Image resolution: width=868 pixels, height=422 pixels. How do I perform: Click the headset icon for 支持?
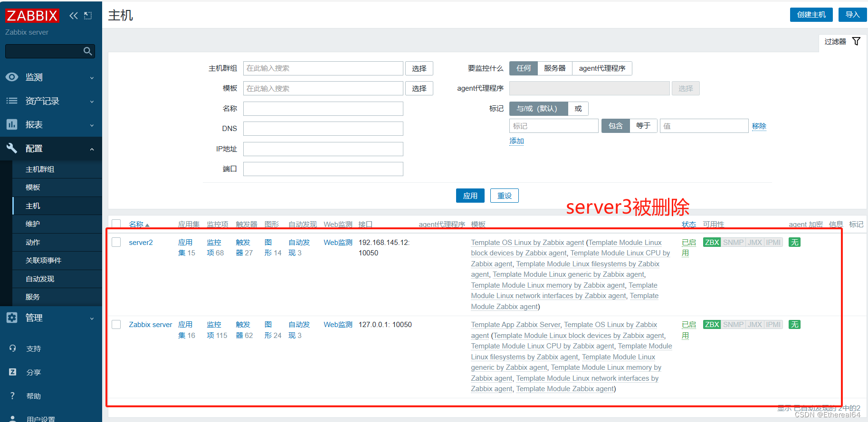click(x=12, y=348)
